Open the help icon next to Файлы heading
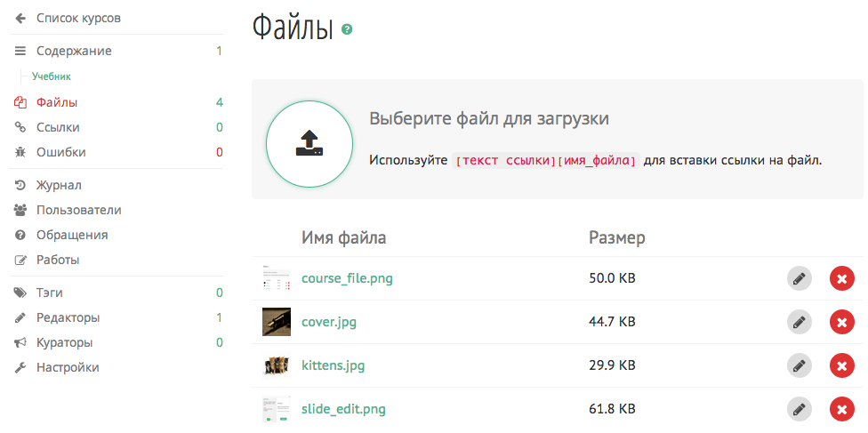The width and height of the screenshot is (868, 433). click(347, 29)
